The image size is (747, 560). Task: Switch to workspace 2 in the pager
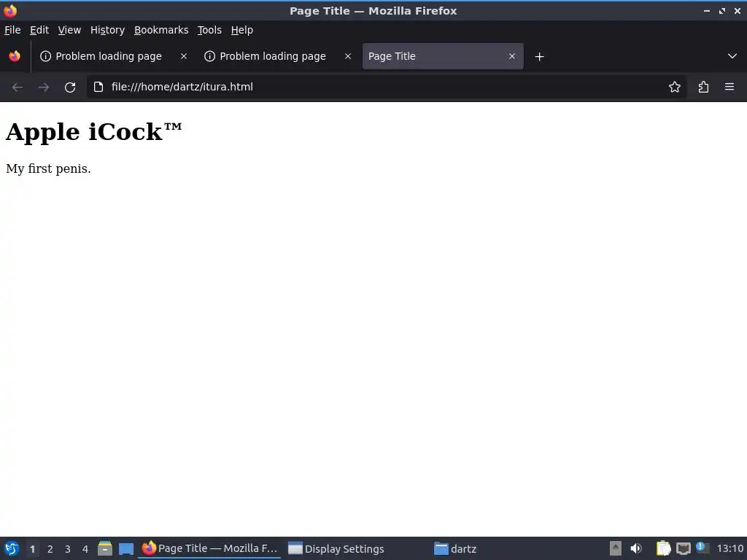[x=50, y=549]
